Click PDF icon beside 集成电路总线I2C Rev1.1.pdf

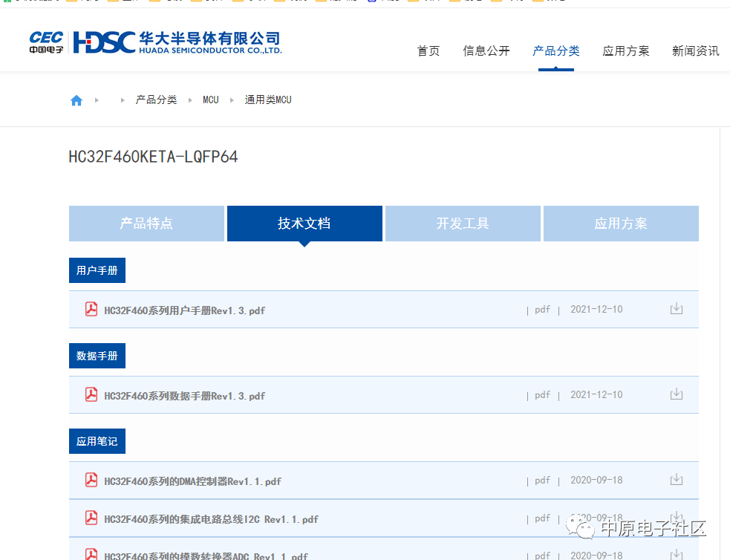point(91,518)
